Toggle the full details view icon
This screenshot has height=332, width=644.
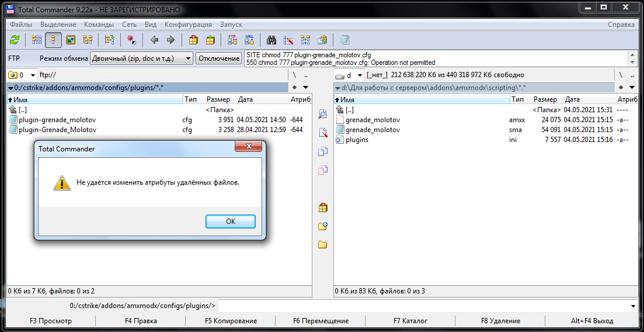click(54, 40)
